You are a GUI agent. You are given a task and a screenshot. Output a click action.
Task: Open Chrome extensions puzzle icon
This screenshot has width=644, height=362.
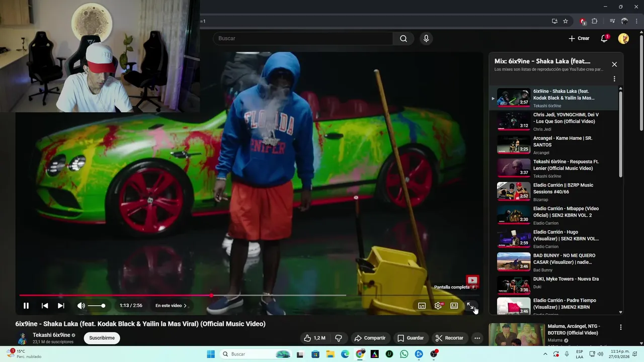[595, 21]
